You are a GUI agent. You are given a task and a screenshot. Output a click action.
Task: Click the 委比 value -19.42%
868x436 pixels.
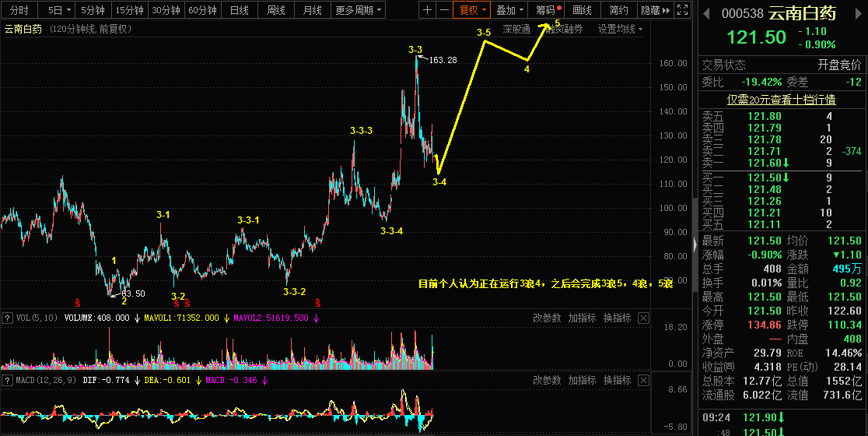coord(761,82)
